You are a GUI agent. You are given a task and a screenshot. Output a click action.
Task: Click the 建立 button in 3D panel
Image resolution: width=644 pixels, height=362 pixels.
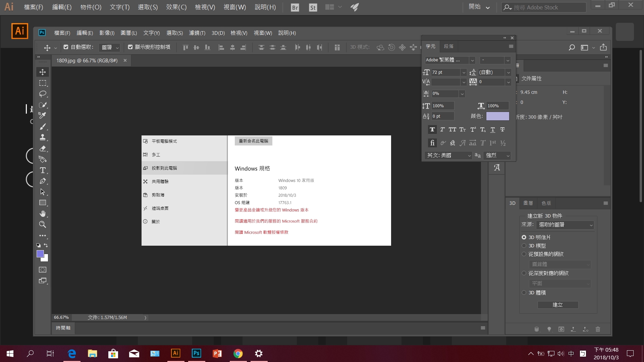point(558,305)
